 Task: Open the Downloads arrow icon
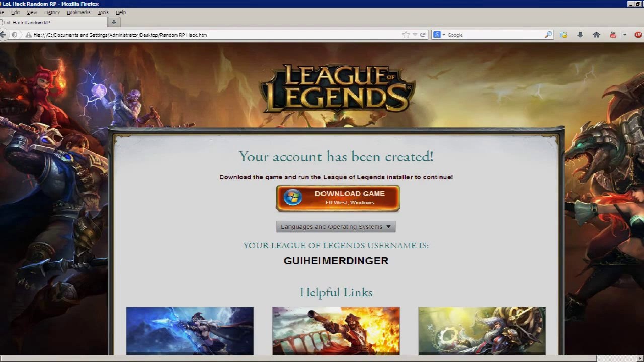pos(580,35)
